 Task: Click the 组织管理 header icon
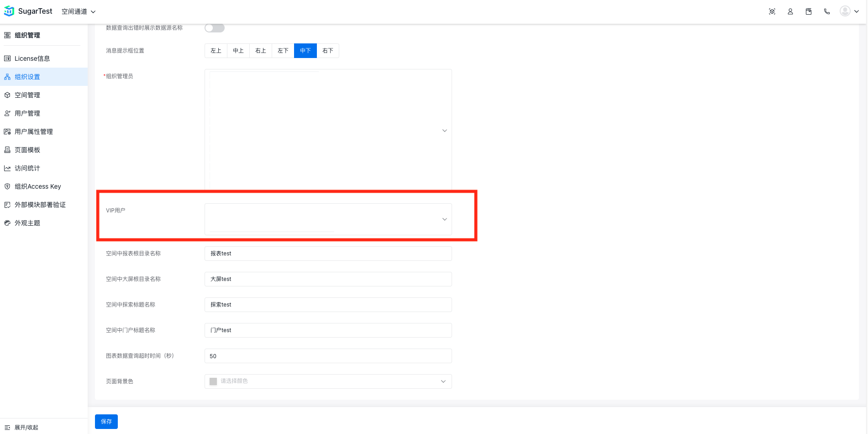(7, 35)
